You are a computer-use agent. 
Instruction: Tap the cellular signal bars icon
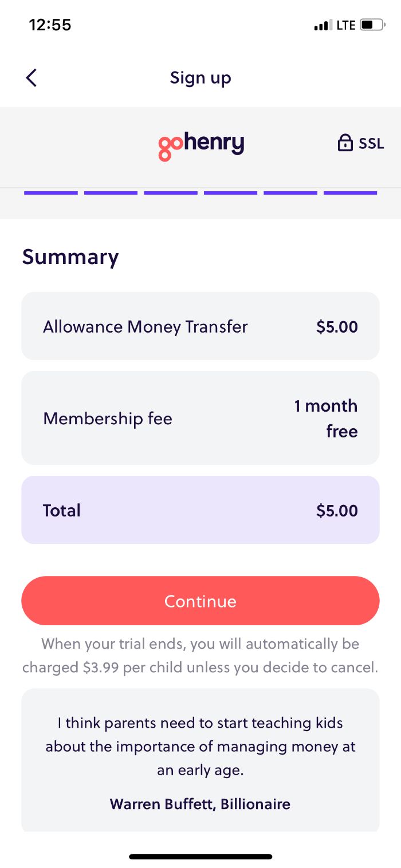pyautogui.click(x=323, y=25)
